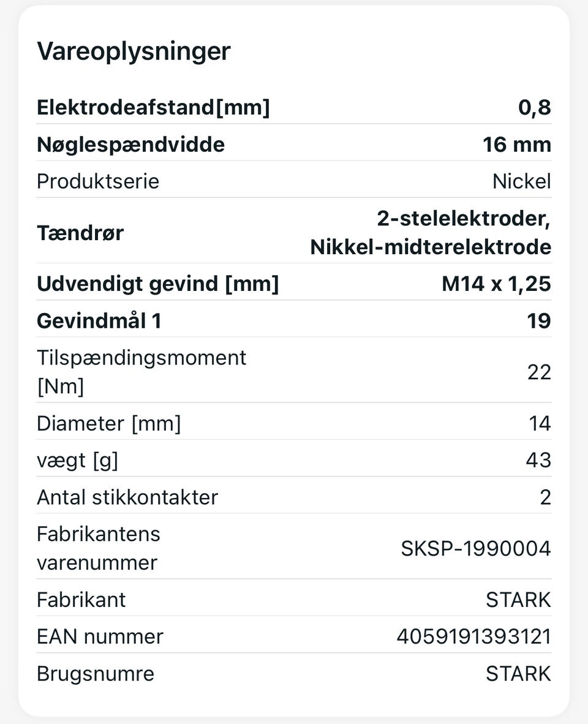Select the Tændrør label
The width and height of the screenshot is (588, 724).
(80, 233)
